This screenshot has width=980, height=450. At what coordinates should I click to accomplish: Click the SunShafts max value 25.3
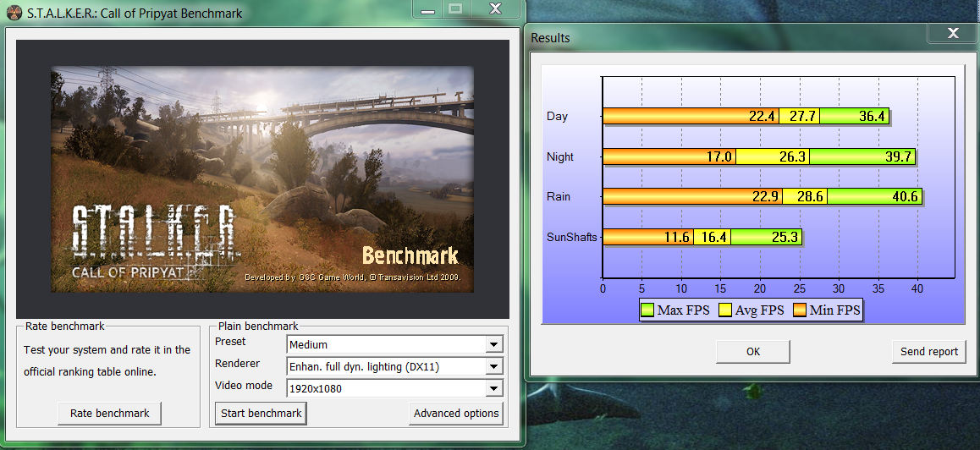pyautogui.click(x=784, y=237)
